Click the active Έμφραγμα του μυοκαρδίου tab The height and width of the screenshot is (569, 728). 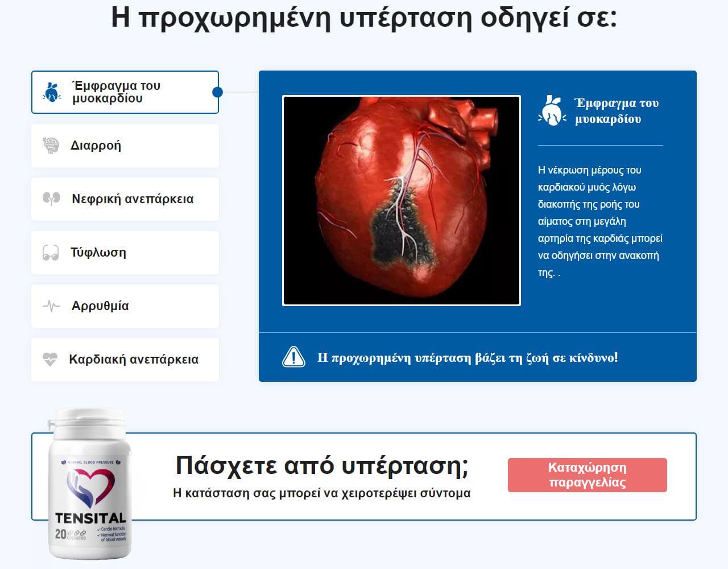pos(125,92)
